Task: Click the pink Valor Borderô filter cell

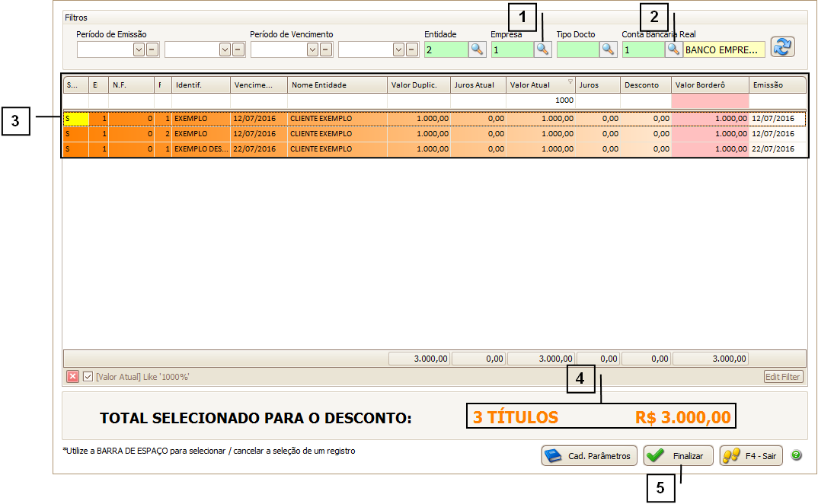Action: [x=710, y=100]
